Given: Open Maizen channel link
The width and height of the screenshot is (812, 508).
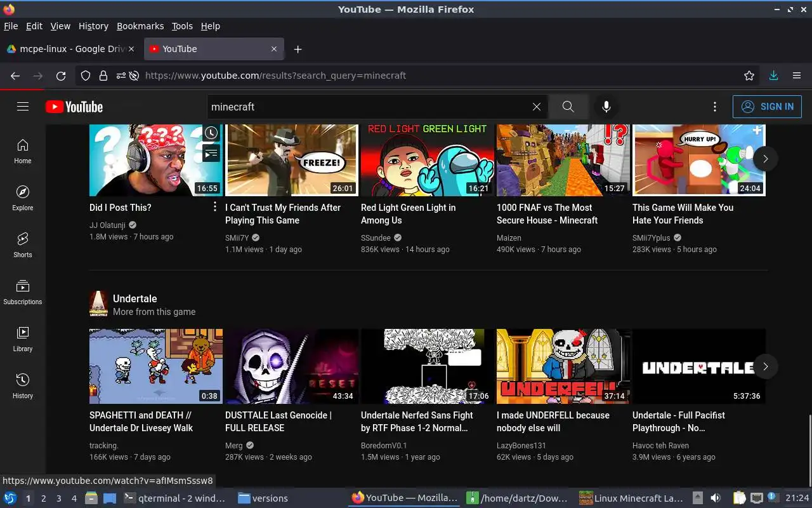Looking at the screenshot, I should [509, 238].
